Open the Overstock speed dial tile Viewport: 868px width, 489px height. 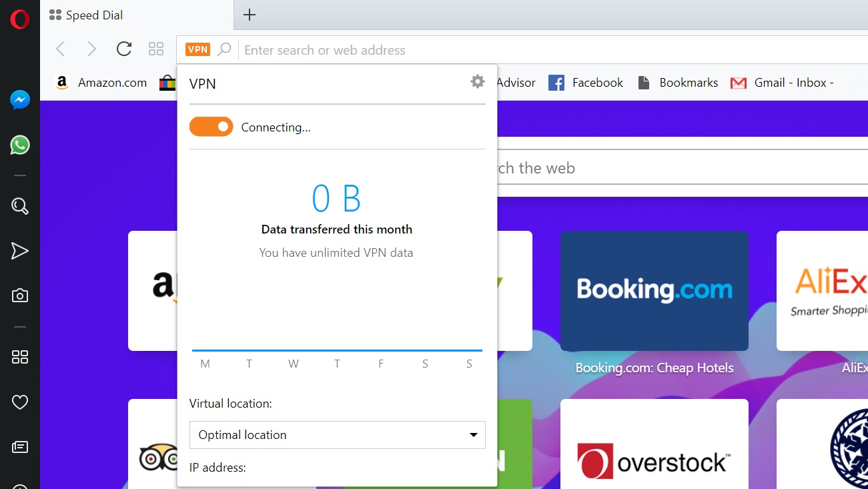tap(655, 444)
